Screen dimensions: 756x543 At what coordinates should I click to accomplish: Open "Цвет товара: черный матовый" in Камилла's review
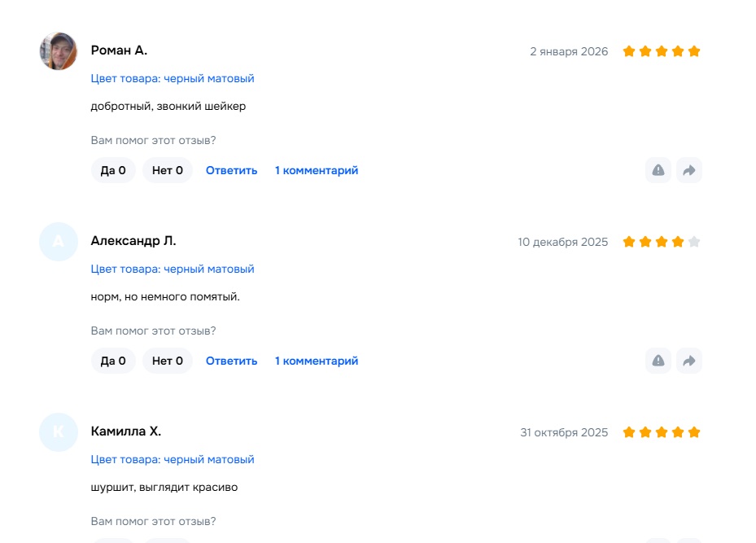(x=173, y=460)
